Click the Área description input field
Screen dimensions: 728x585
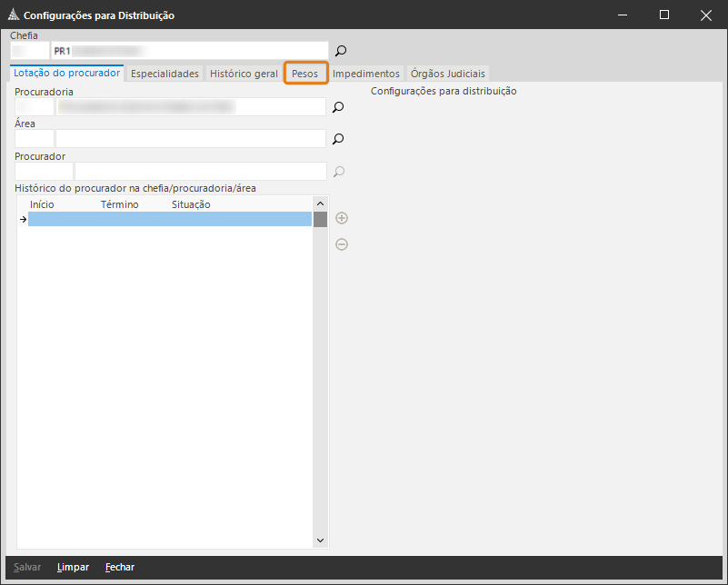[190, 139]
